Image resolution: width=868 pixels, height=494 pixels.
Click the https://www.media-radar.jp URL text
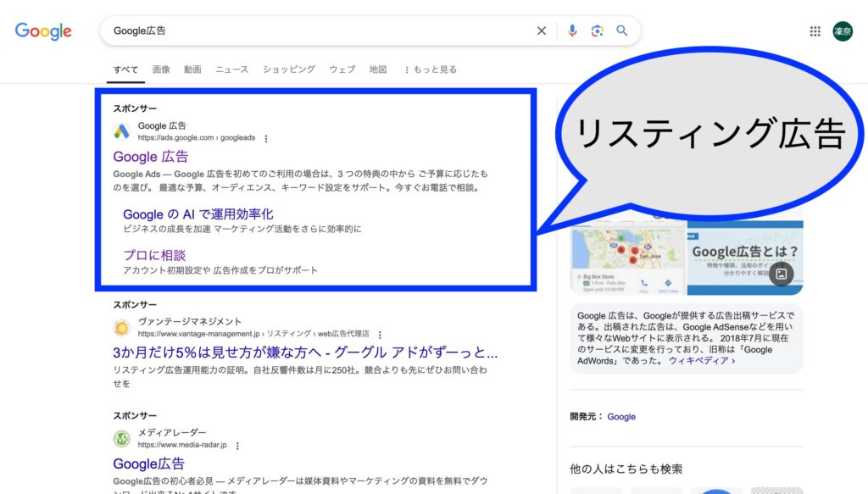182,445
